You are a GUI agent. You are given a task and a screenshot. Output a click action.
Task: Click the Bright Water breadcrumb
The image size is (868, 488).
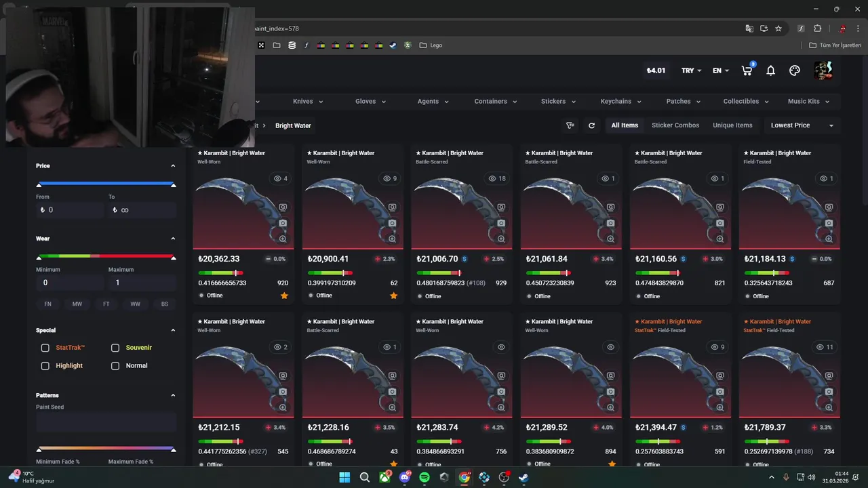(x=293, y=125)
